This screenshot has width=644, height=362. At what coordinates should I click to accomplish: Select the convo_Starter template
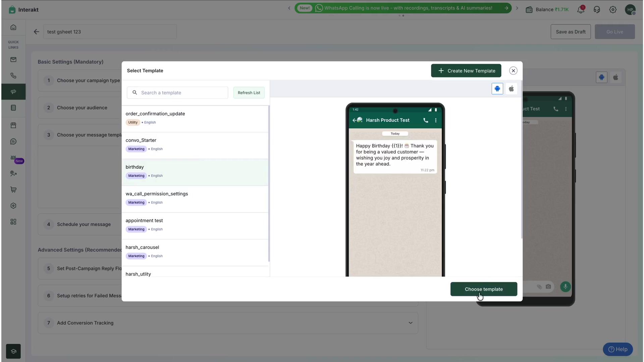click(x=195, y=145)
